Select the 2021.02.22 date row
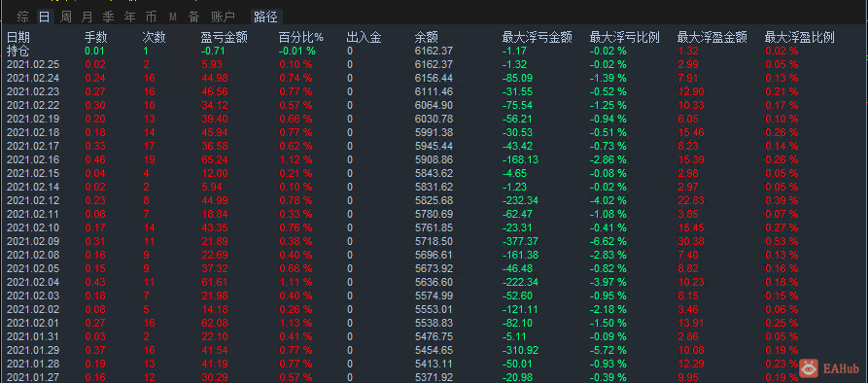The width and height of the screenshot is (868, 383). (x=32, y=105)
